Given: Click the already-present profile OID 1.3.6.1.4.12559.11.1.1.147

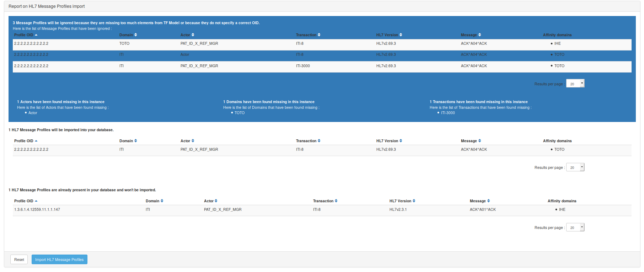Looking at the screenshot, I should click(37, 210).
